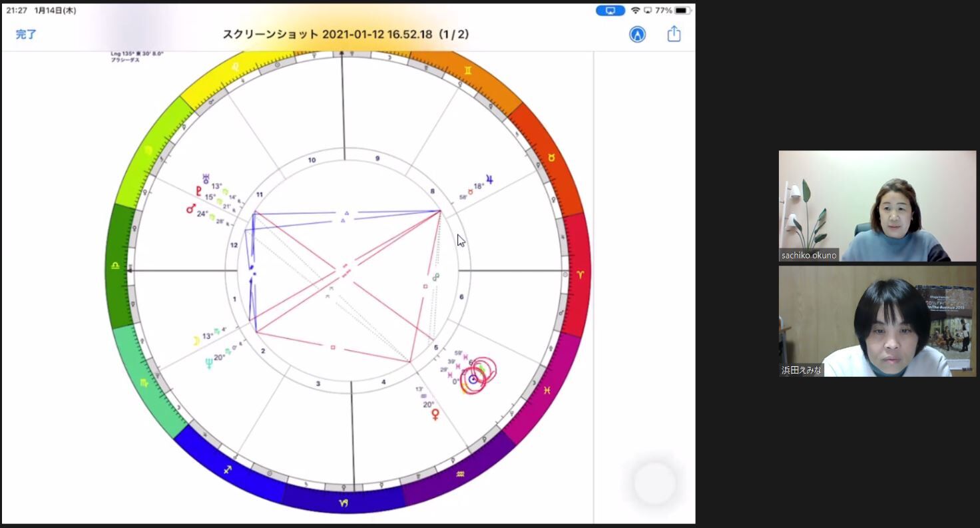Screen dimensions: 980x528
Task: Click house number 8 in the chart
Action: click(x=432, y=192)
